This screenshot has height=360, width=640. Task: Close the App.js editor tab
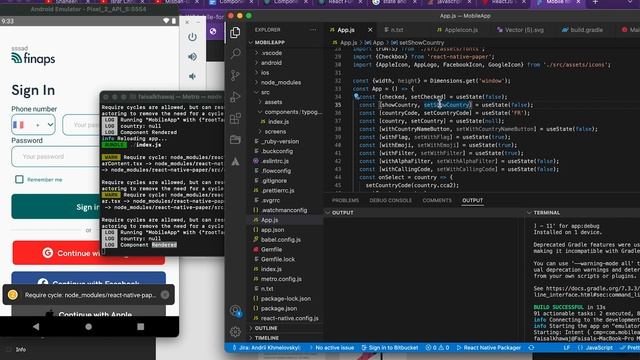tap(370, 30)
